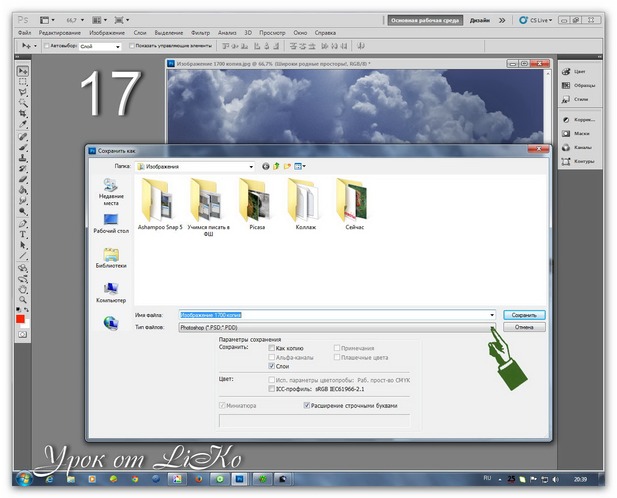This screenshot has width=617, height=498.
Task: Go up one folder level in dialog
Action: click(x=276, y=166)
